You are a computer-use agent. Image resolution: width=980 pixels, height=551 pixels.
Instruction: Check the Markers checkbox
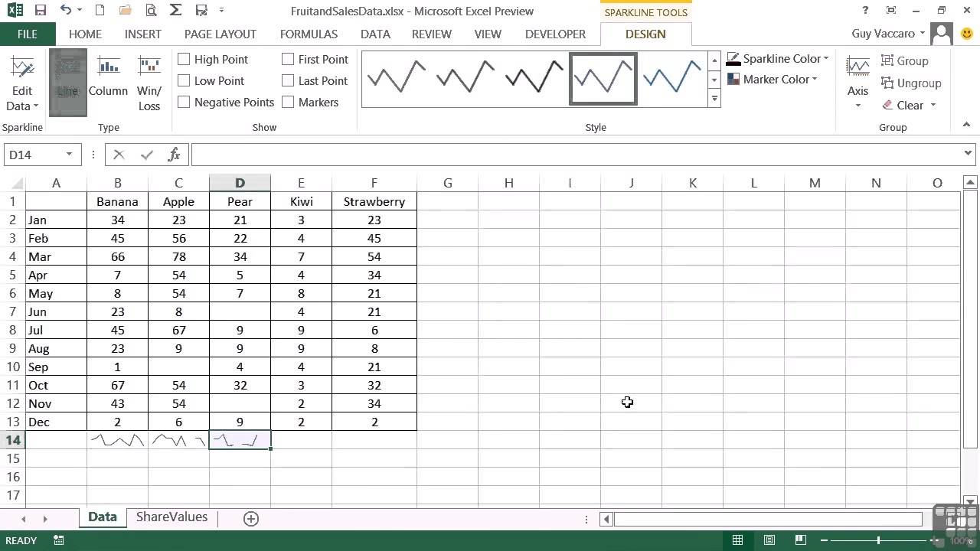[288, 102]
